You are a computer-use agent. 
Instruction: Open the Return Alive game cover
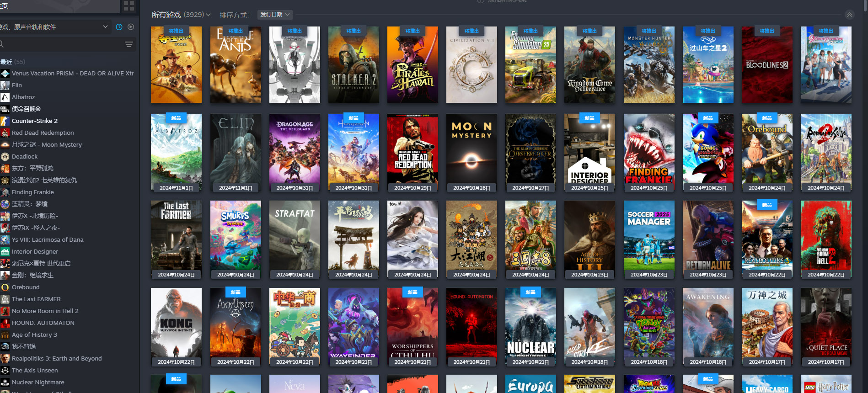pos(708,239)
